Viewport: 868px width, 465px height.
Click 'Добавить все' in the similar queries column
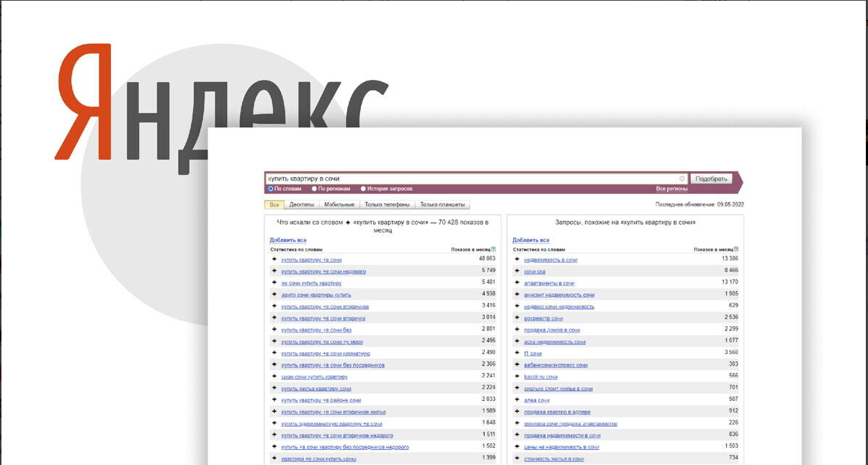tap(531, 240)
